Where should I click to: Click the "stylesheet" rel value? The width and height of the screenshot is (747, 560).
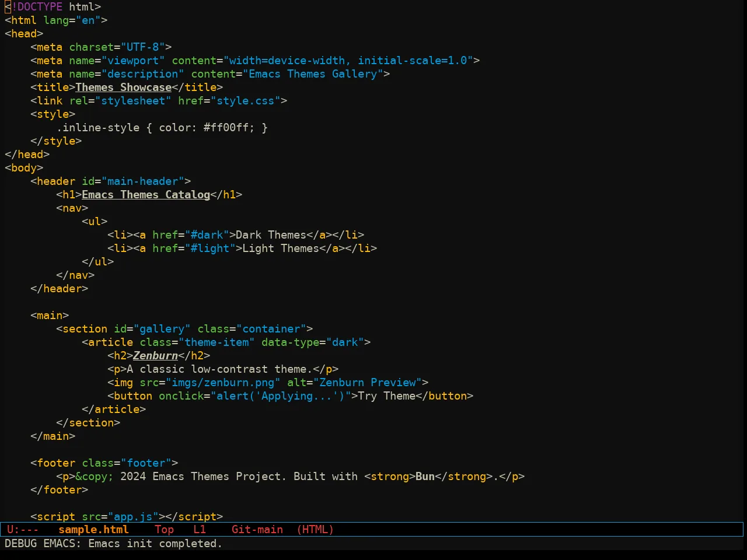coord(133,101)
